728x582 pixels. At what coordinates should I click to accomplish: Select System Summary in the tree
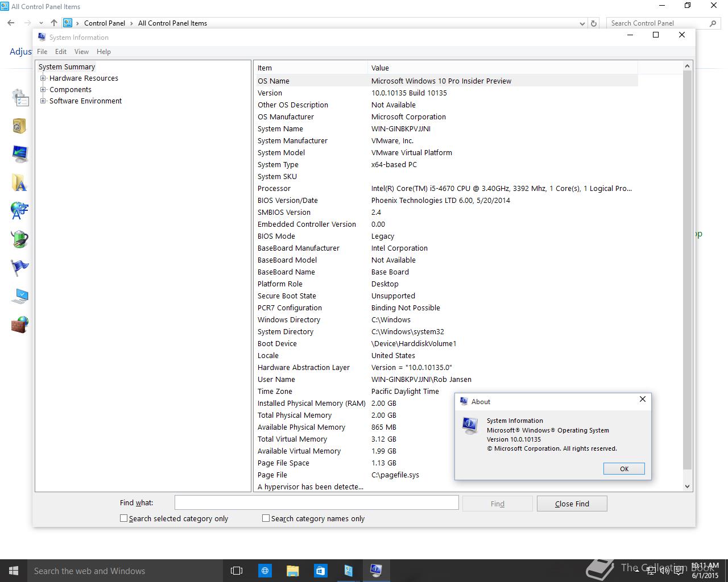[x=67, y=67]
